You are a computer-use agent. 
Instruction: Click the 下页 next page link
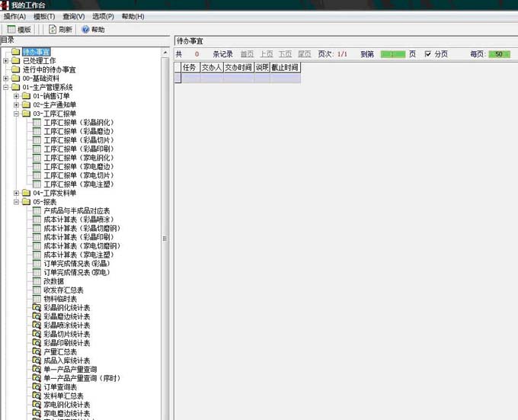(285, 54)
